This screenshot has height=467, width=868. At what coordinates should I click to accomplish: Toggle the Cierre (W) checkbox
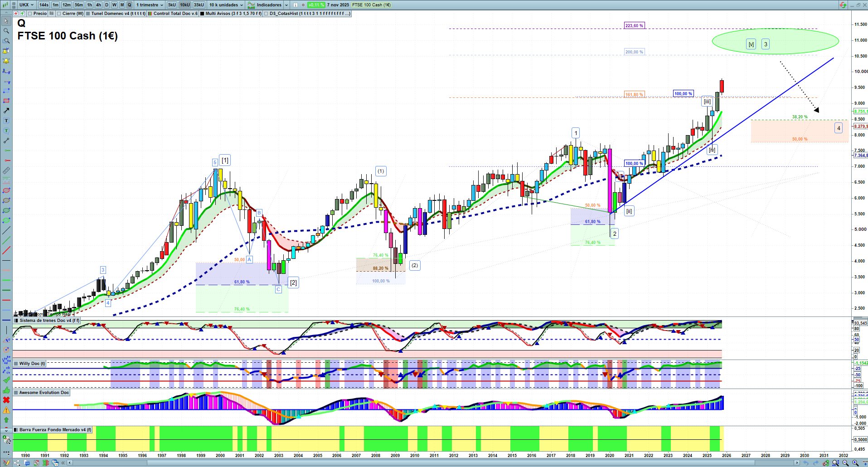59,14
